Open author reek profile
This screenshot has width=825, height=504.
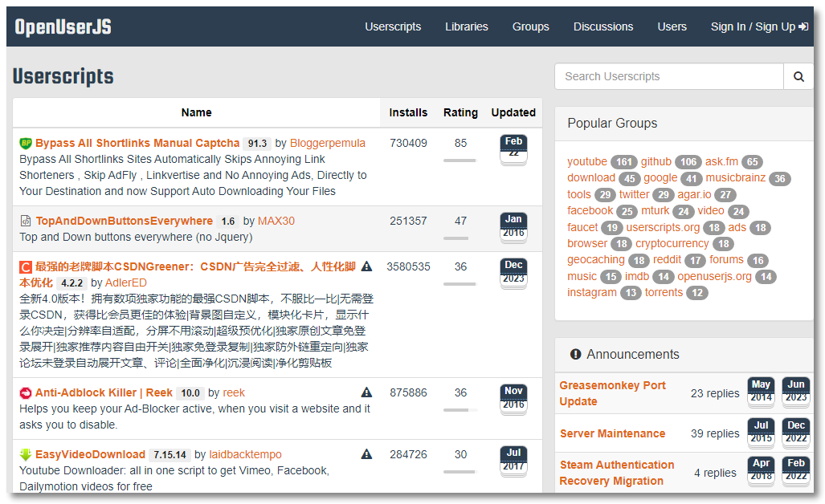pos(234,392)
